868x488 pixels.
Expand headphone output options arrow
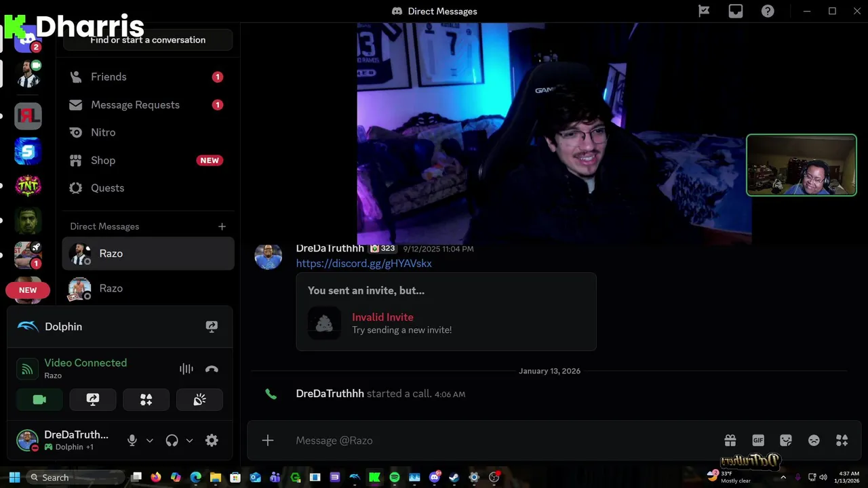coord(189,441)
